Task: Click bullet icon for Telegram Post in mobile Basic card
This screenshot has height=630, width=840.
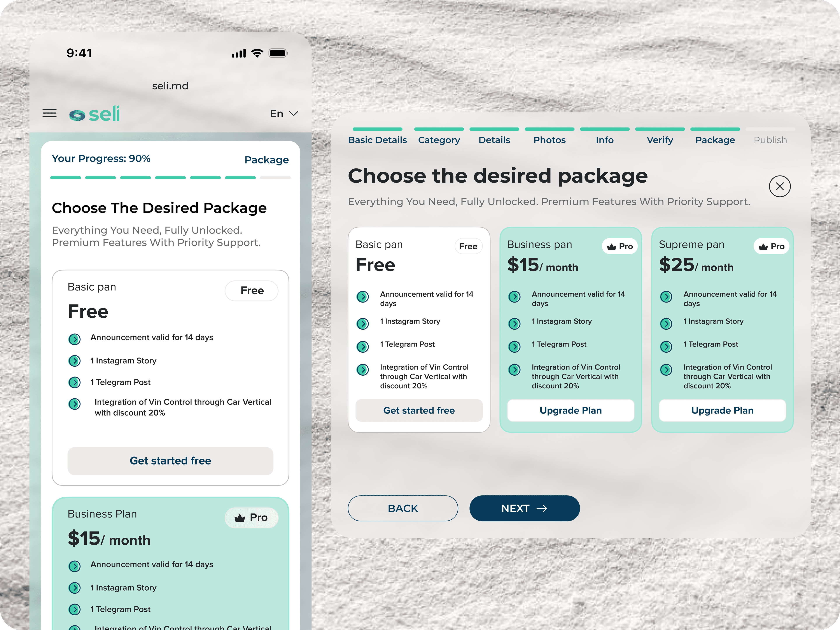Action: point(74,382)
